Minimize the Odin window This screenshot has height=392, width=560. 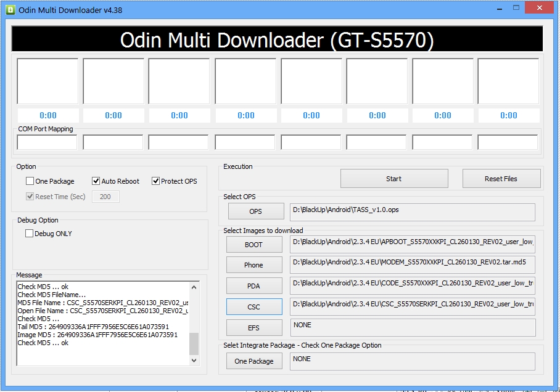click(500, 9)
